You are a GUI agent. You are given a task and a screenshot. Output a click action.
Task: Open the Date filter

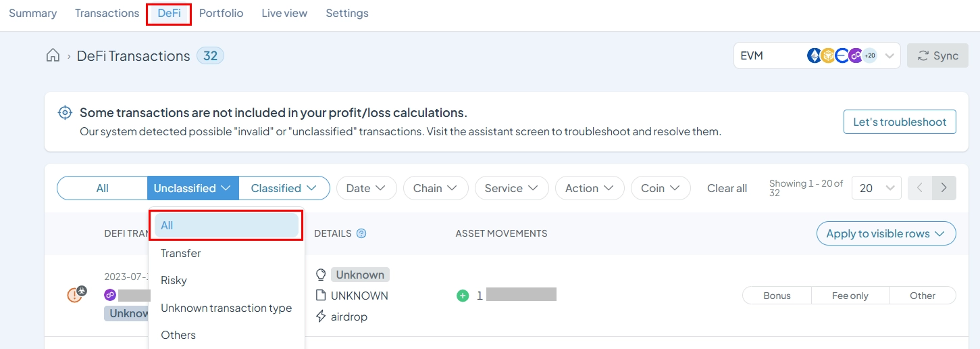point(366,188)
